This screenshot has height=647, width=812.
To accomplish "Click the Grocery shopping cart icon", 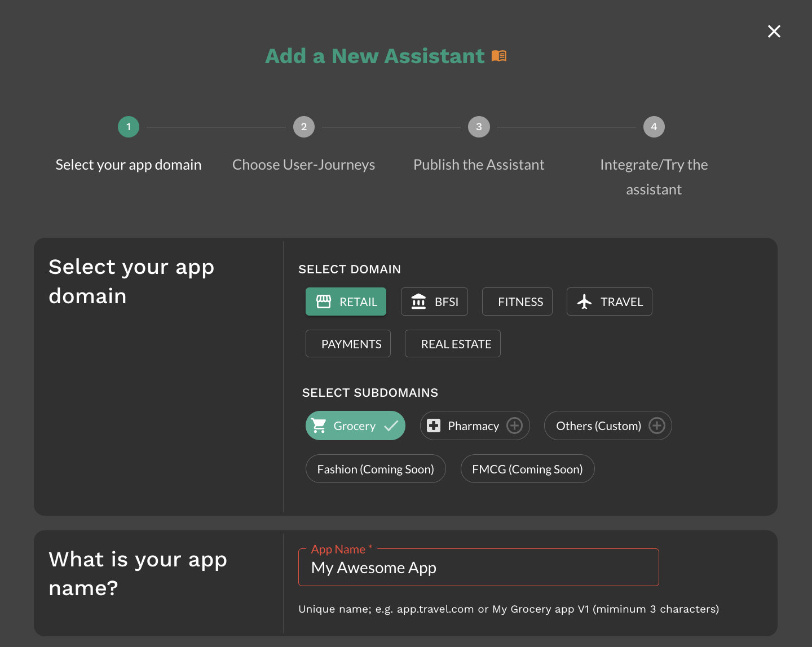I will pyautogui.click(x=319, y=426).
